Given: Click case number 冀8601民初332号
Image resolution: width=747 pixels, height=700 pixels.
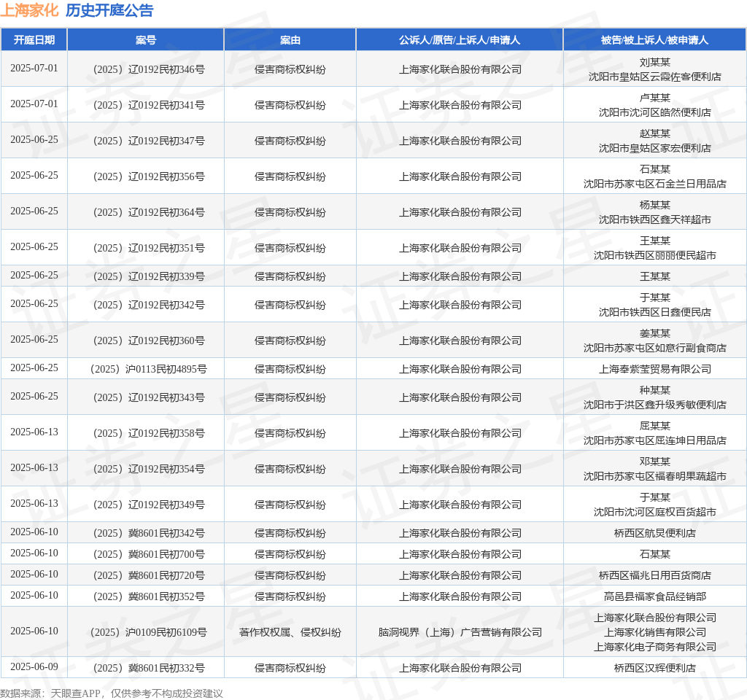Looking at the screenshot, I should pyautogui.click(x=149, y=668).
